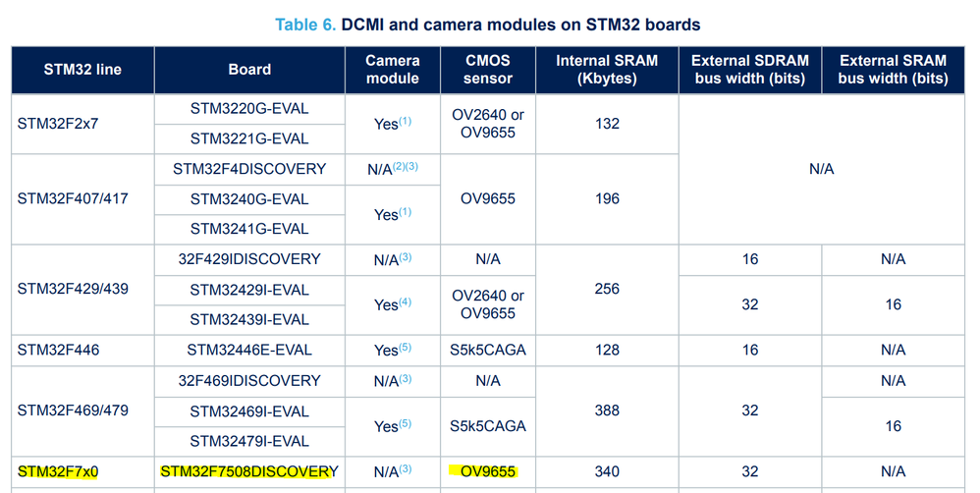Click the highlighted OV9655 sensor text
This screenshot has height=493, width=980.
click(488, 472)
